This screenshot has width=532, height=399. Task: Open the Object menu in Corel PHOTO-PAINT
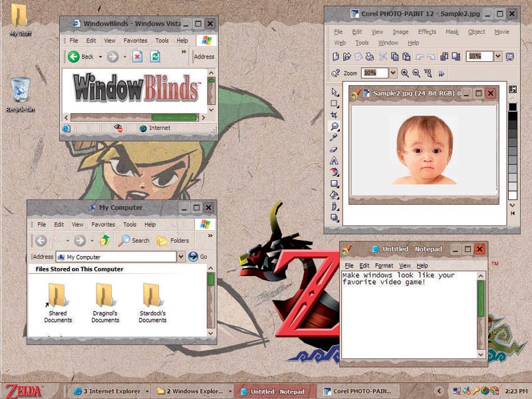tap(476, 32)
